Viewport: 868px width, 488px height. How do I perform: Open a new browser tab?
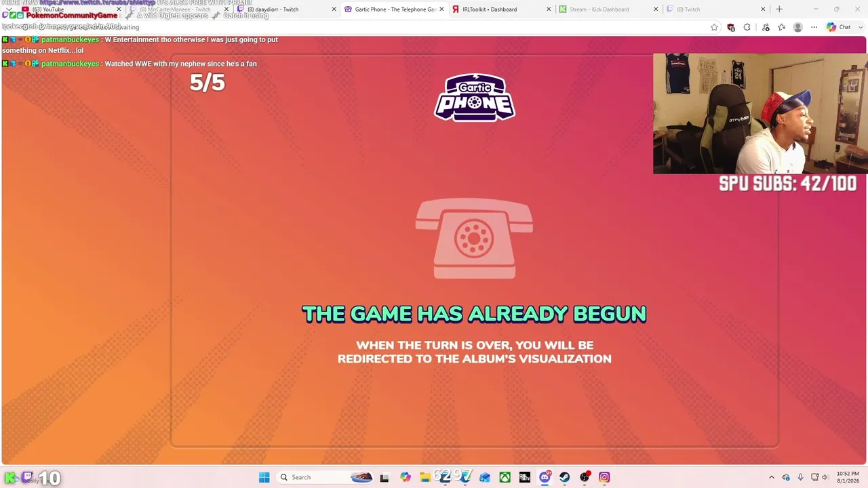[779, 9]
